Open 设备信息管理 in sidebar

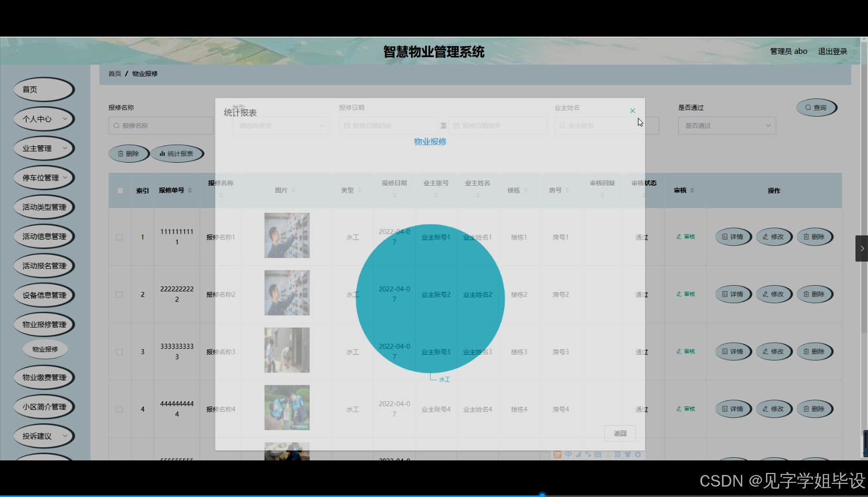coord(44,295)
